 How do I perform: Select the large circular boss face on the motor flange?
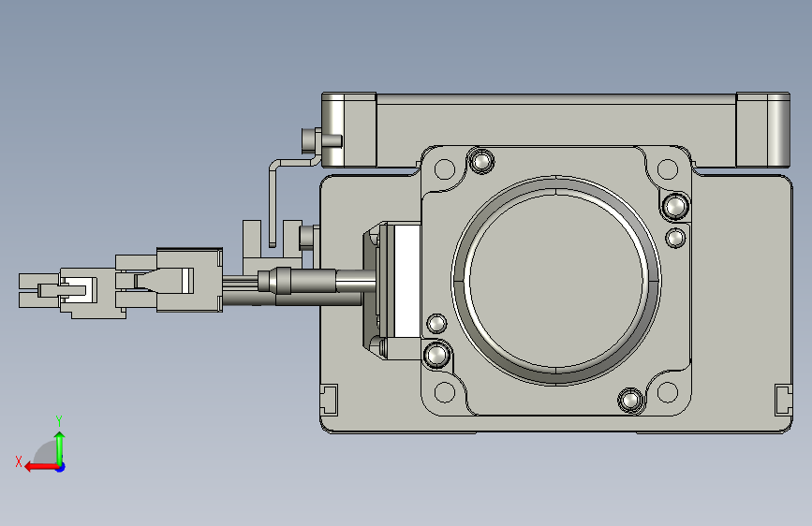[555, 280]
